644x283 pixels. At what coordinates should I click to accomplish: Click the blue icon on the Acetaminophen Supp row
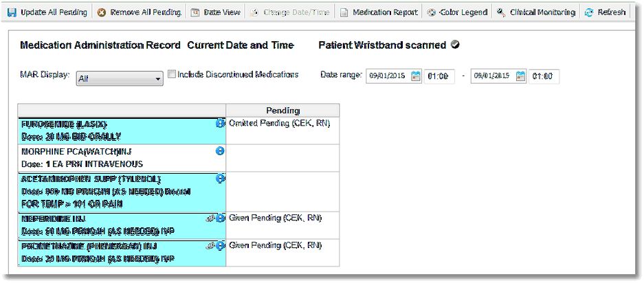coord(220,179)
